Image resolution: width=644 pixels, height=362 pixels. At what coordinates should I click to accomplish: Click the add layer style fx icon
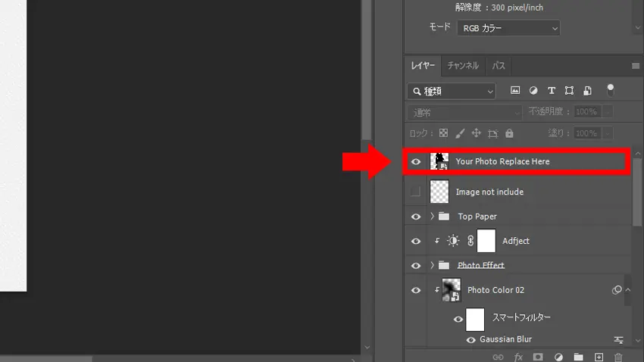[x=519, y=357]
